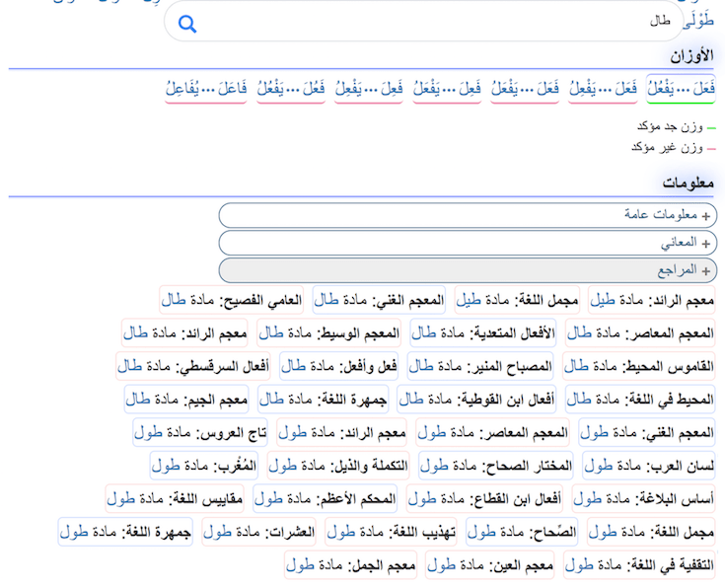Open مجمل اللغة entry for مادة طيل
Viewport: 725px width, 588px height.
(x=517, y=300)
